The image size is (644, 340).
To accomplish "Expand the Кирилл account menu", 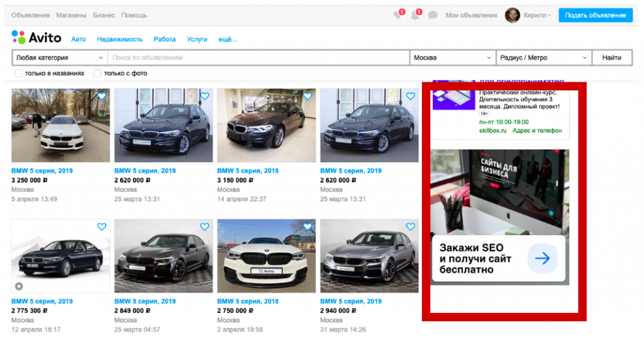I will tap(537, 15).
